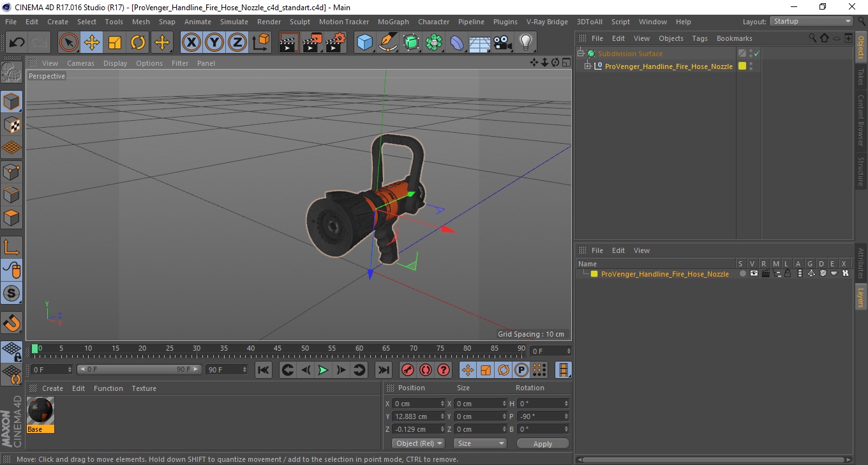Click the Coordinate System icon
The width and height of the screenshot is (868, 465).
coord(260,43)
